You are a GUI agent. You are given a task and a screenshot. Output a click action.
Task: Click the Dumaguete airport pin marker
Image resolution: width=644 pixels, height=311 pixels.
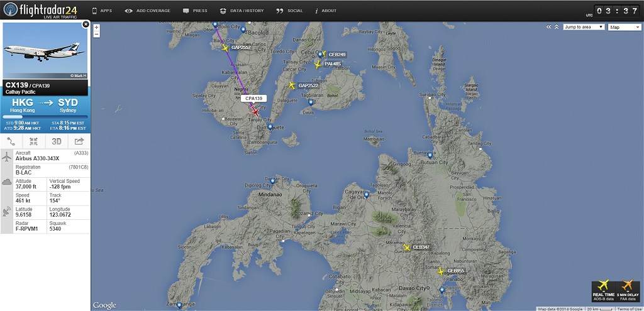(x=270, y=127)
